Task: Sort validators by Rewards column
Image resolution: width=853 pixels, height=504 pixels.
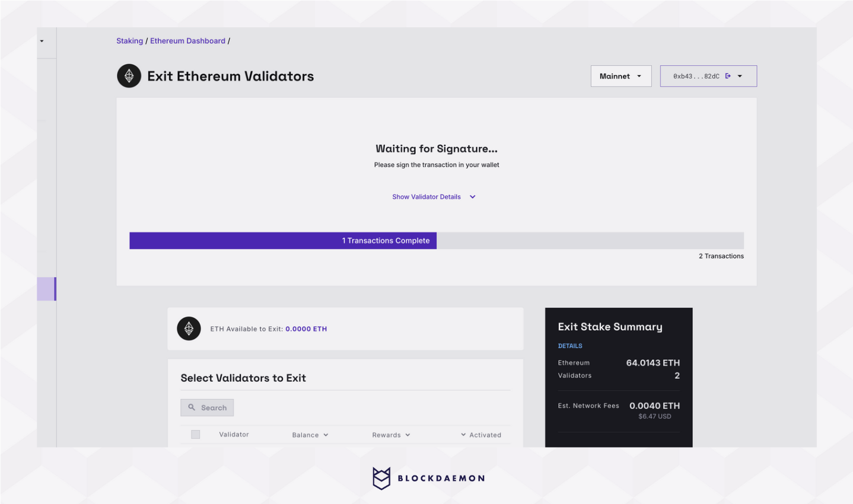Action: click(391, 435)
